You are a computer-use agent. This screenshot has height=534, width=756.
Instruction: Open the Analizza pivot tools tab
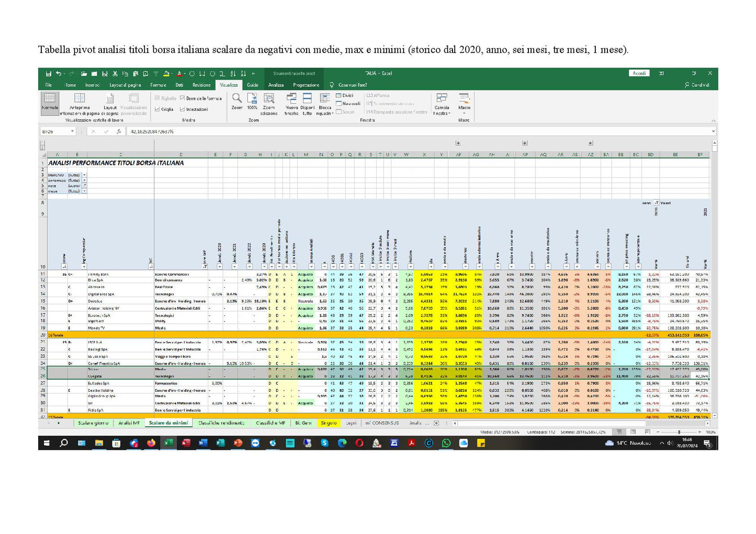tap(276, 85)
